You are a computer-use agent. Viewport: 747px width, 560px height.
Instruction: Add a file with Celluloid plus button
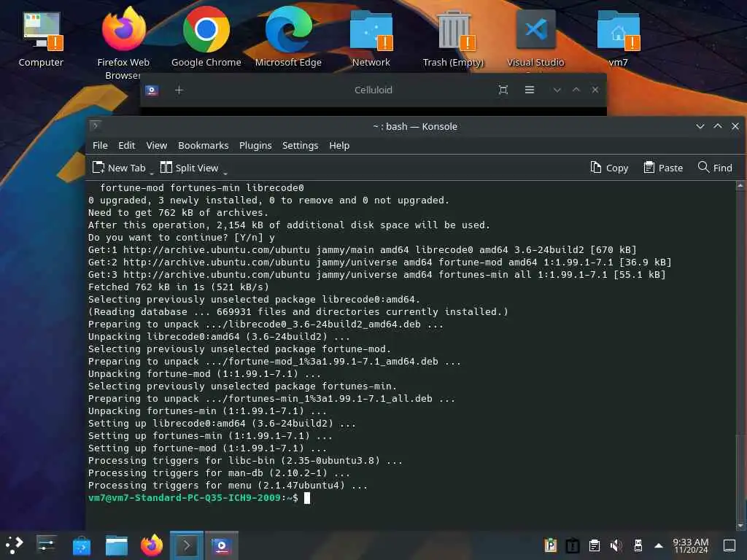[179, 90]
